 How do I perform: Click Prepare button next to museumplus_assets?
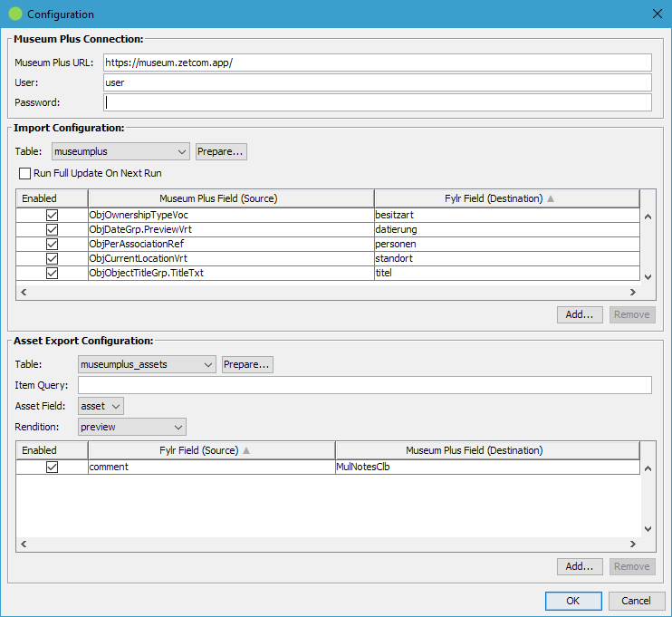click(247, 364)
